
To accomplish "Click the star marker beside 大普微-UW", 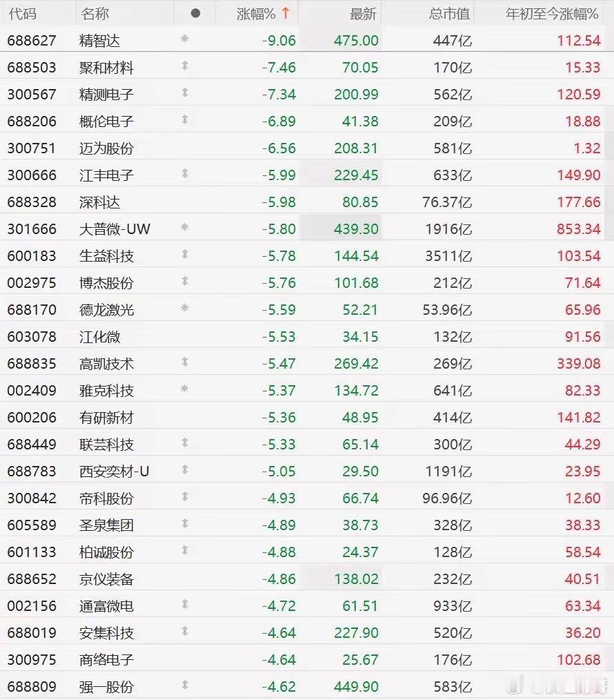I will pyautogui.click(x=185, y=228).
